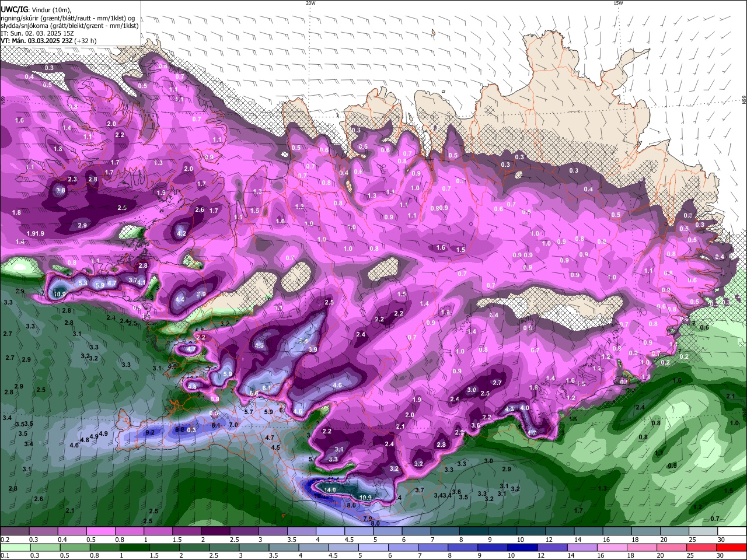Click the 7.9 precipitation value on map

[368, 519]
